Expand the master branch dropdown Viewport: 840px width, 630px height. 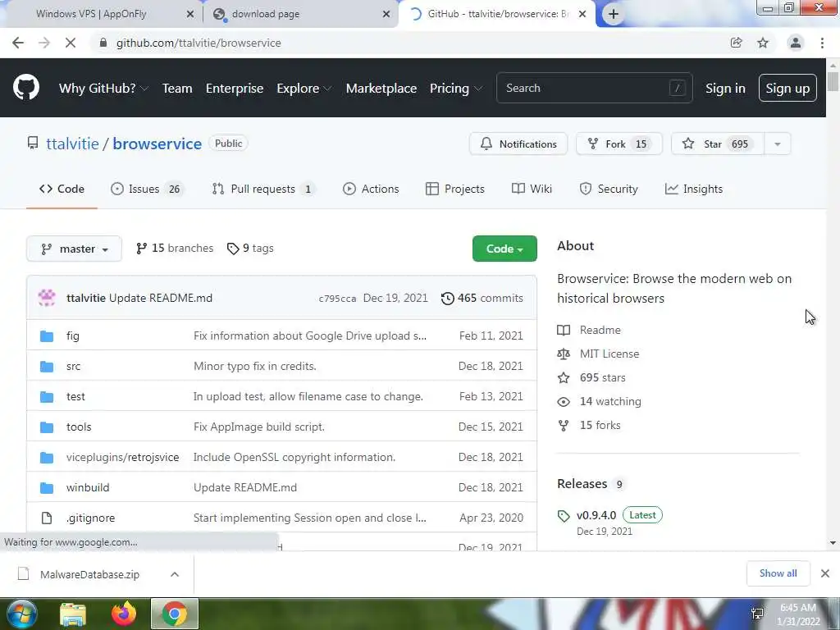pos(74,249)
